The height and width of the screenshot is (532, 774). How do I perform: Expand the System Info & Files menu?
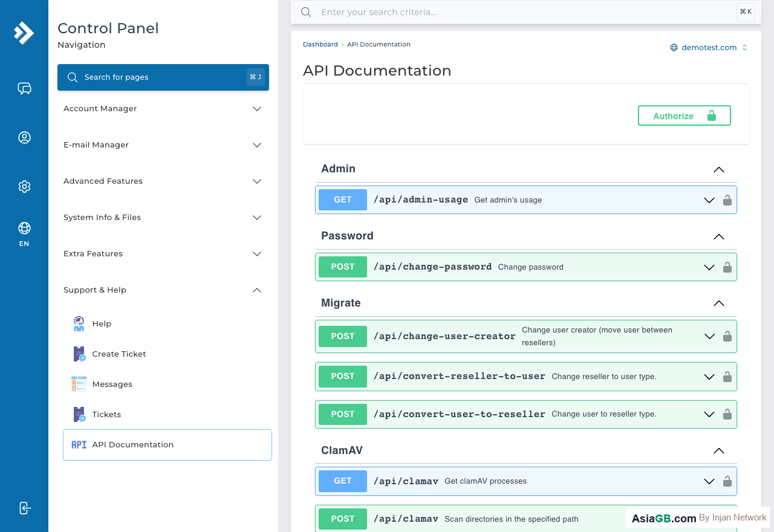pos(163,218)
